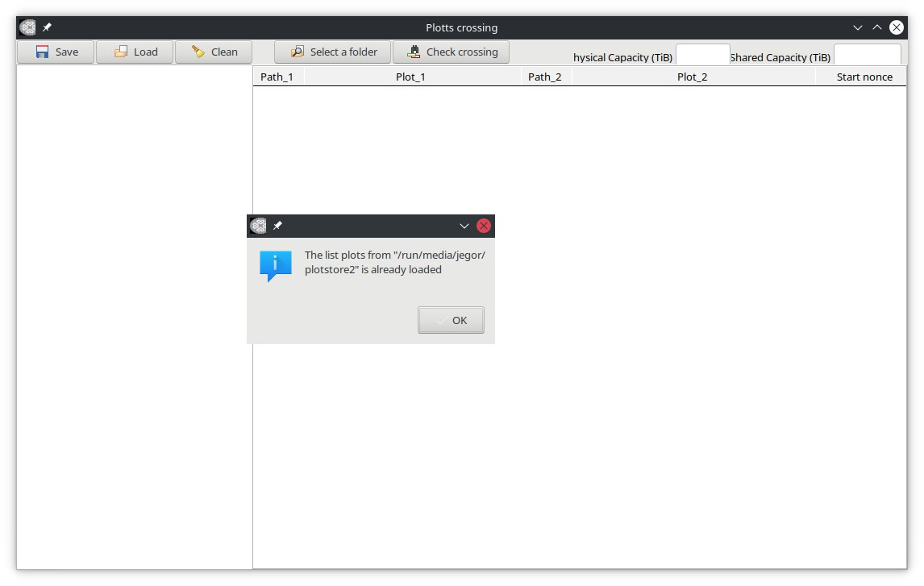The width and height of the screenshot is (924, 586).
Task: Toggle pin icon in Plotts crossing titlebar
Action: coord(47,27)
